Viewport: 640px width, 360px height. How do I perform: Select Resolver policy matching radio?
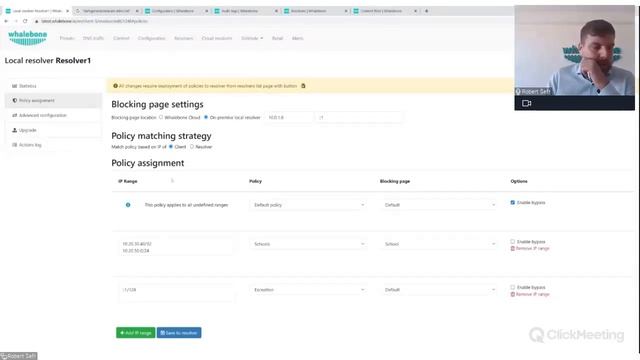192,147
